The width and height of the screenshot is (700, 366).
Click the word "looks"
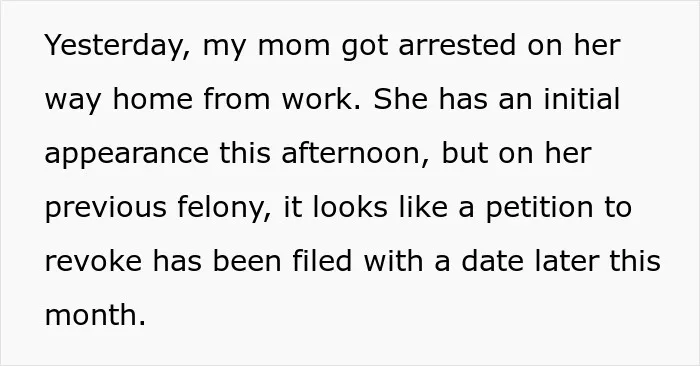click(350, 207)
